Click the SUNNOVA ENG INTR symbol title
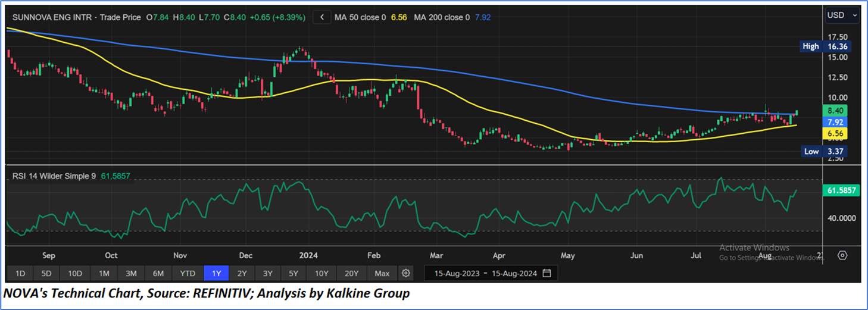Screen dimensions: 868x310 click(52, 17)
